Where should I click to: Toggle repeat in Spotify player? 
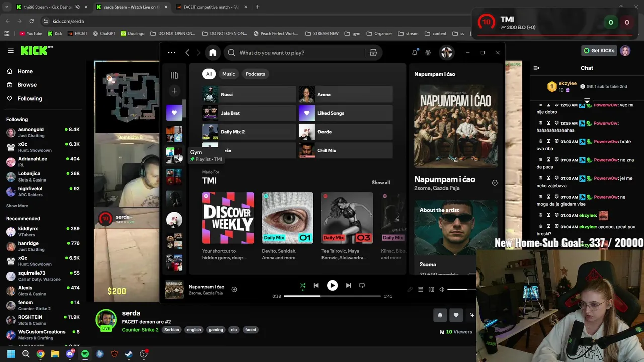coord(362,285)
